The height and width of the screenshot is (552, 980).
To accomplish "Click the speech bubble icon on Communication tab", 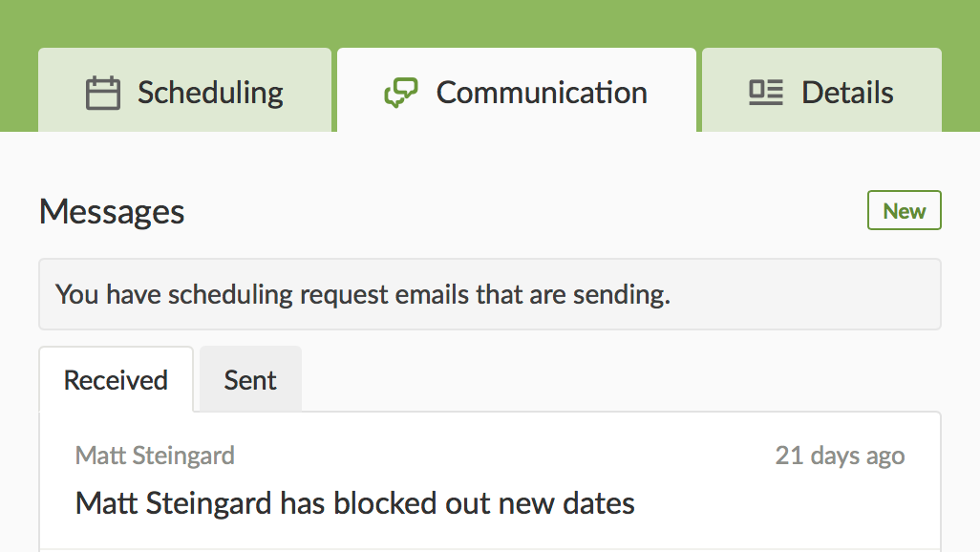I will pyautogui.click(x=402, y=90).
